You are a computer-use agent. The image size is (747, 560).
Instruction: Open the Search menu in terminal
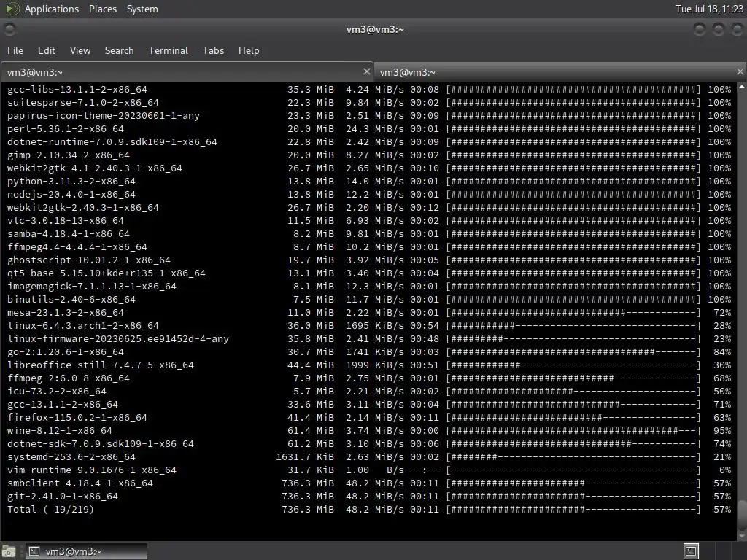(119, 50)
